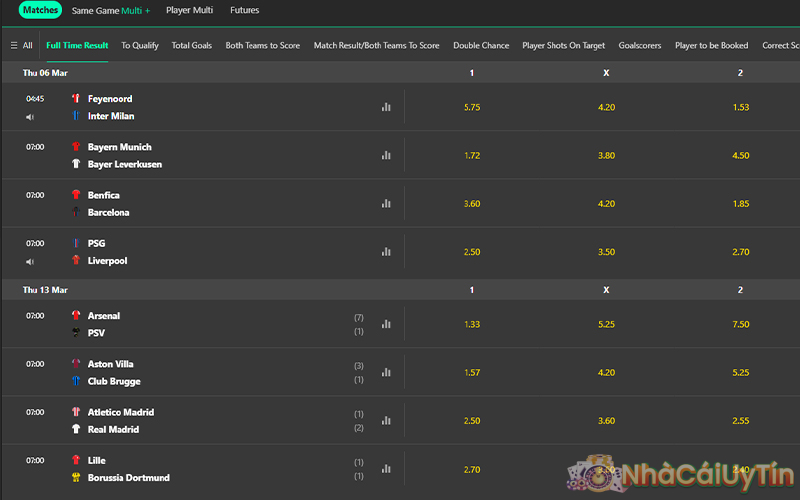Image resolution: width=800 pixels, height=500 pixels.
Task: Select the Matches tab
Action: (40, 10)
